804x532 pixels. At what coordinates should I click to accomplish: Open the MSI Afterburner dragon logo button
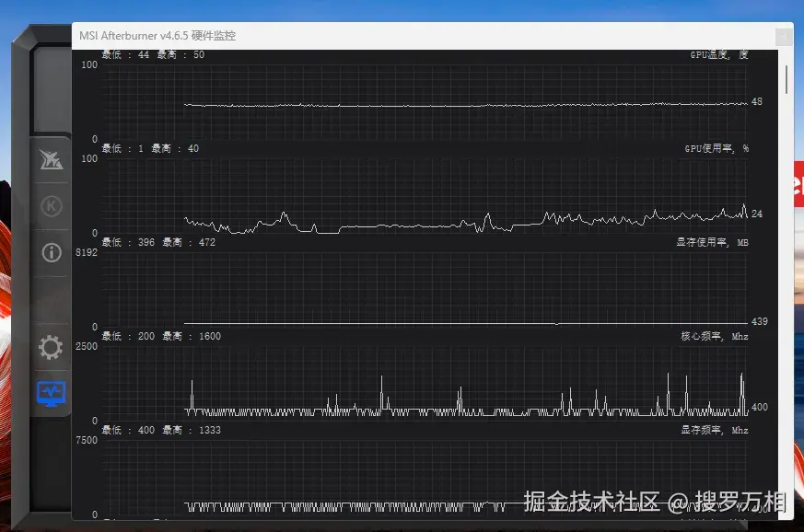click(x=52, y=160)
